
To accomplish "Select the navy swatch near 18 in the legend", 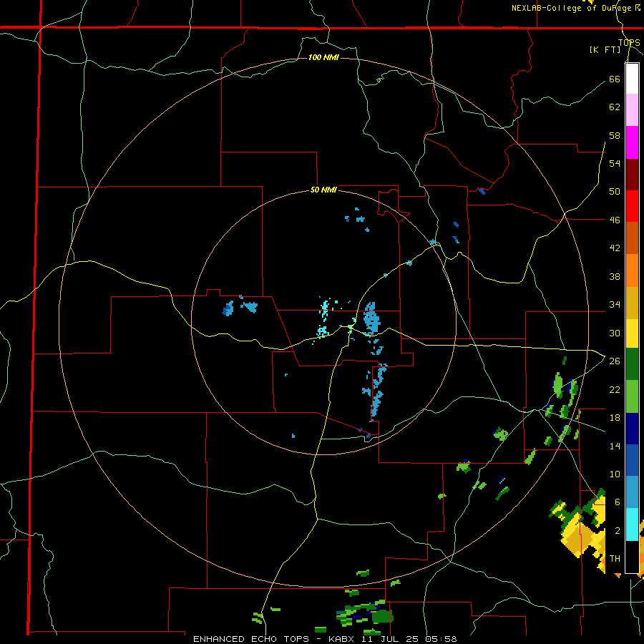I will click(632, 429).
